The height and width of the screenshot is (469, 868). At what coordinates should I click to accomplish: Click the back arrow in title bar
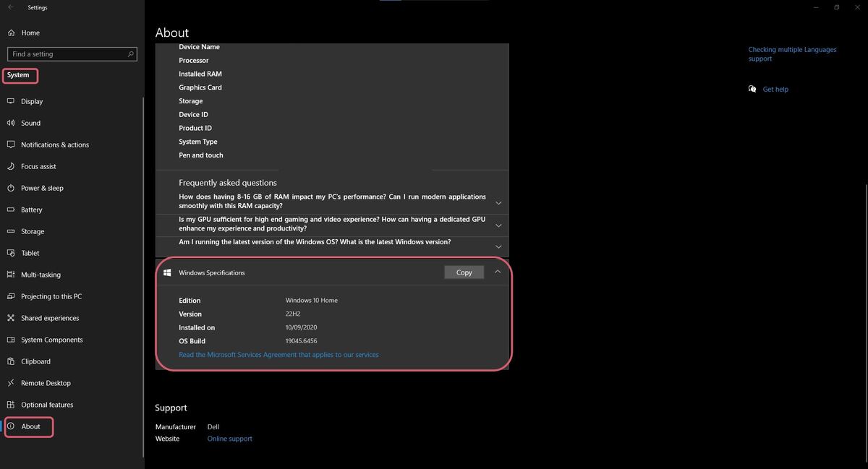(x=10, y=7)
